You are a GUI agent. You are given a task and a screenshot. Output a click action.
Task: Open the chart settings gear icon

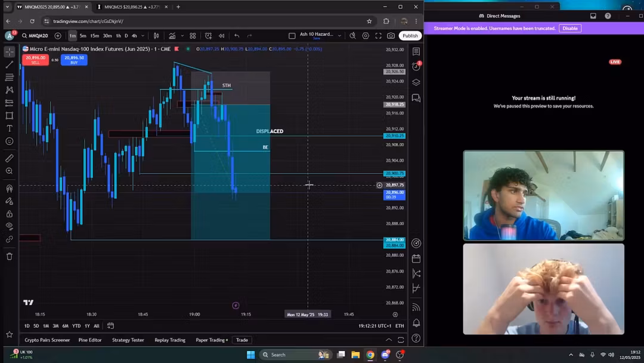pos(366,36)
